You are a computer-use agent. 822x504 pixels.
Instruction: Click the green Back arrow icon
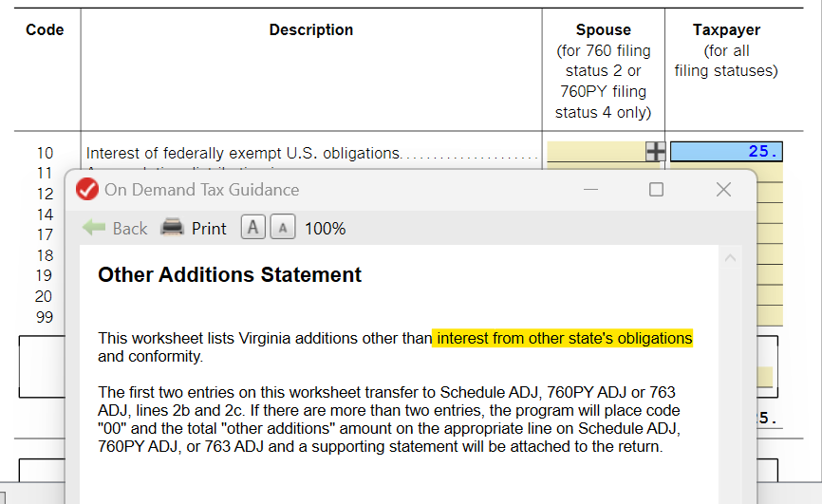[94, 228]
